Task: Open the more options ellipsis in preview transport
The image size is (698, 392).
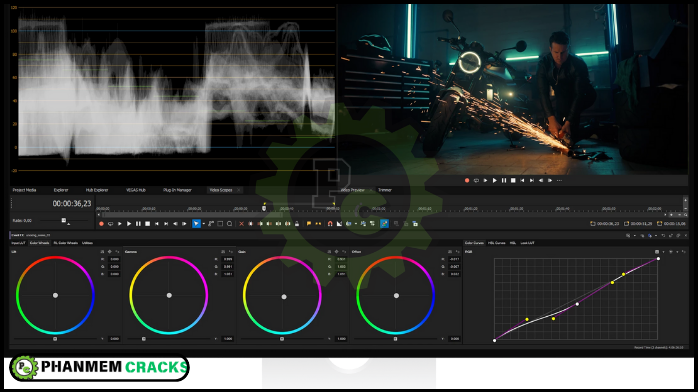Action: [560, 181]
